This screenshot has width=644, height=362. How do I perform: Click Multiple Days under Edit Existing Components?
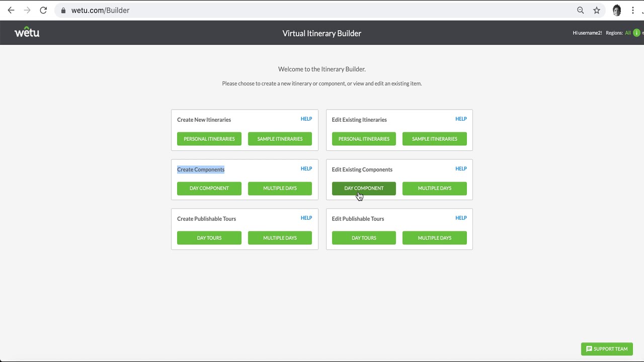pyautogui.click(x=435, y=188)
